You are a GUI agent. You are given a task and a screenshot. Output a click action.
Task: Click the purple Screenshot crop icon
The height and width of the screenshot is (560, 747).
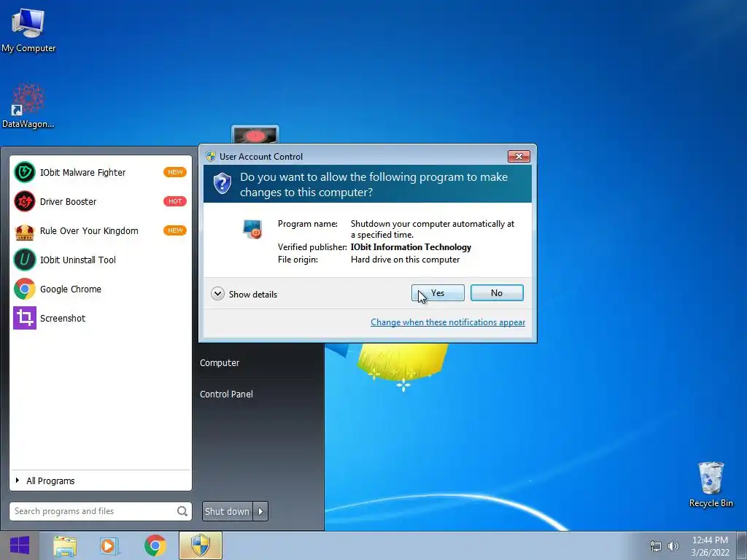pyautogui.click(x=24, y=318)
